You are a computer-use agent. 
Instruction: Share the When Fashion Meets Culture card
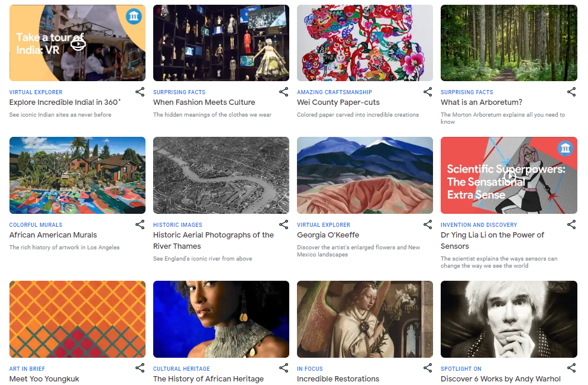284,92
